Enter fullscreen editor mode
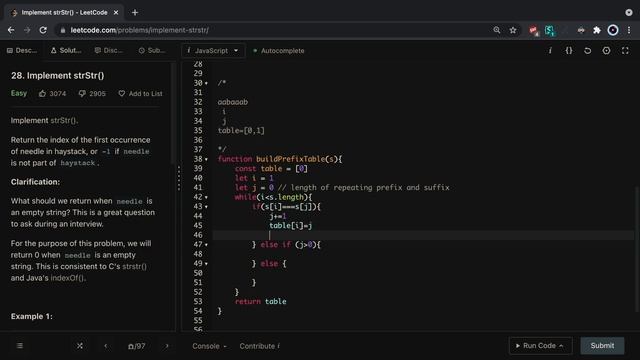Image resolution: width=640 pixels, height=360 pixels. click(x=625, y=51)
